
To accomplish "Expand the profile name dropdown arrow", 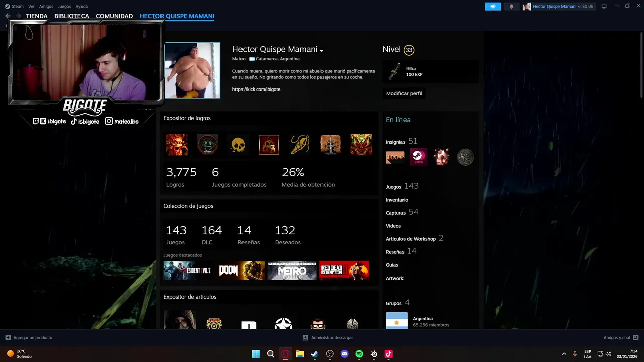I will [x=321, y=50].
